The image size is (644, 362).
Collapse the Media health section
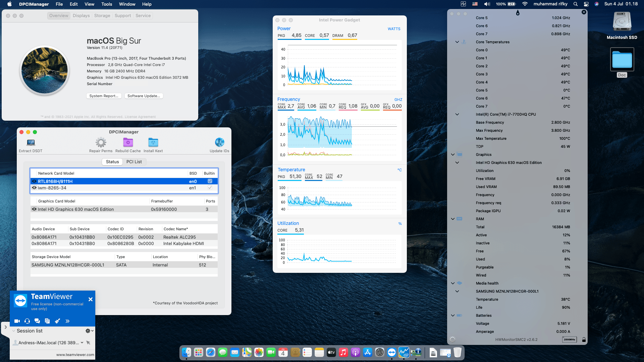pos(453,283)
